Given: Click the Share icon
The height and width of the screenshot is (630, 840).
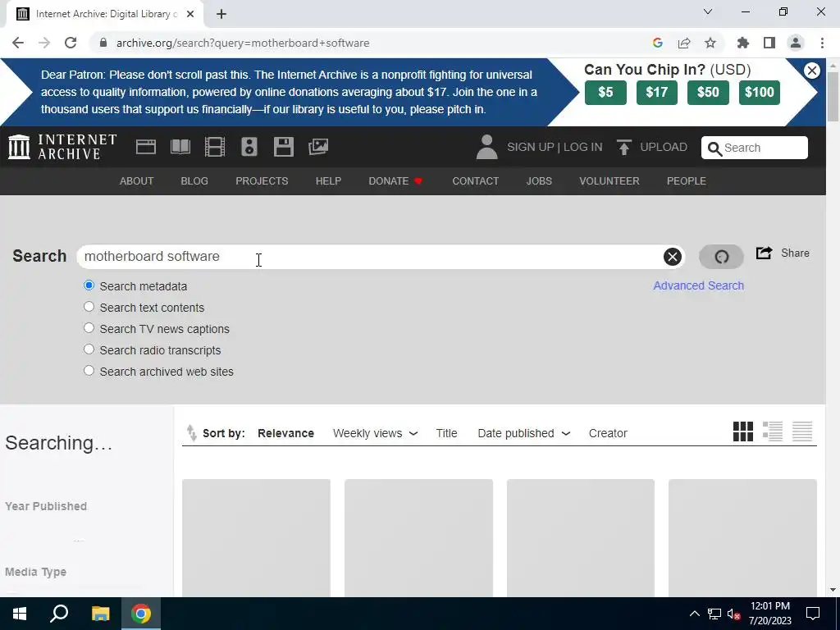Looking at the screenshot, I should click(764, 253).
